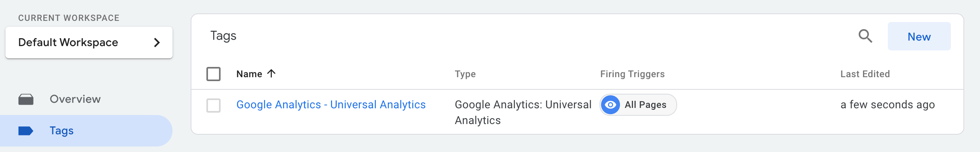The height and width of the screenshot is (152, 980).
Task: Click the chevron arrow beside Default Workspace
Action: (157, 43)
